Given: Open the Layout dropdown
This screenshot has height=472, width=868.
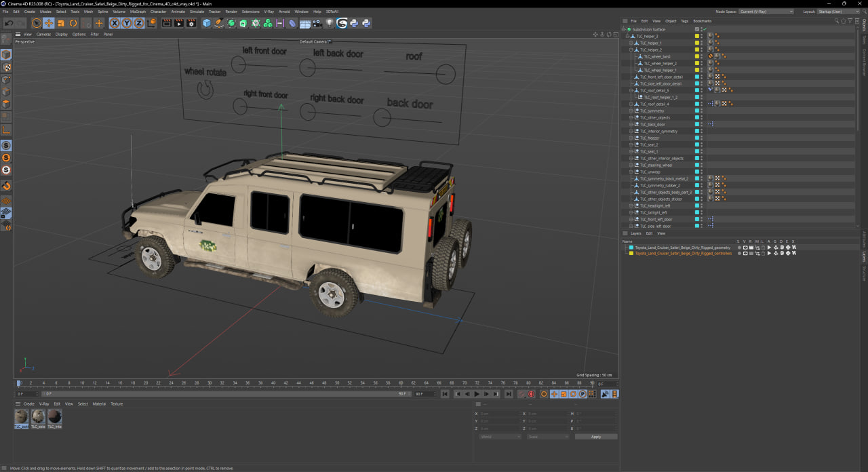Looking at the screenshot, I should (839, 12).
